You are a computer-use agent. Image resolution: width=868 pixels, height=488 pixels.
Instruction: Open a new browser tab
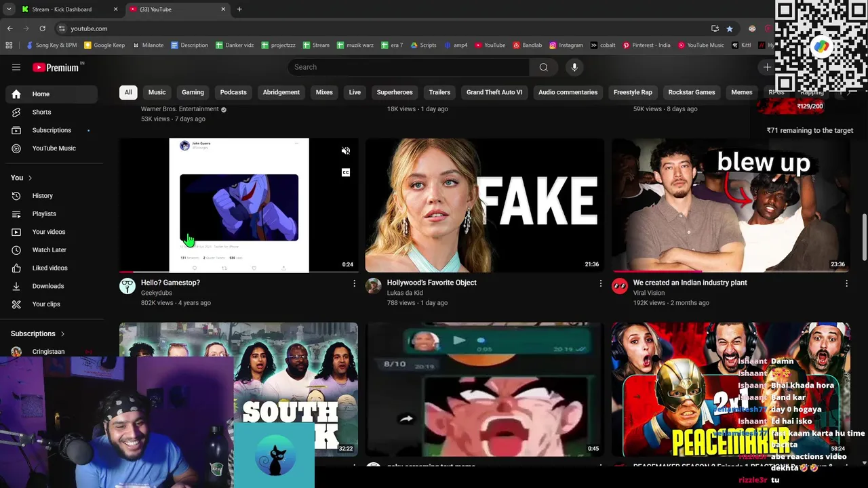click(239, 9)
